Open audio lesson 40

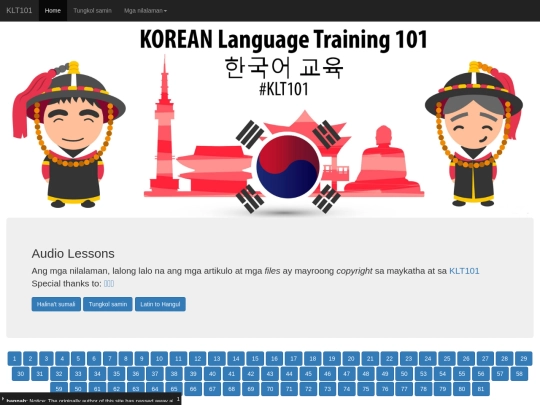coord(212,374)
